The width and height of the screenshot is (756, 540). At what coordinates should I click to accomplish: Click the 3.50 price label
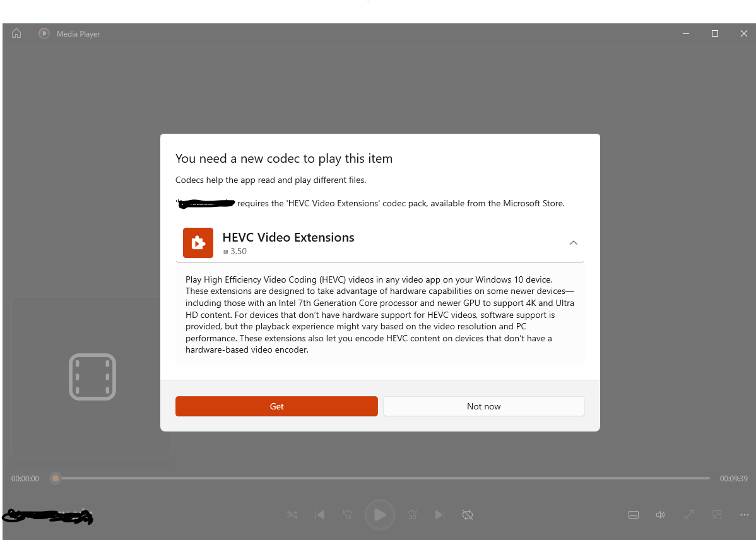[x=235, y=251]
